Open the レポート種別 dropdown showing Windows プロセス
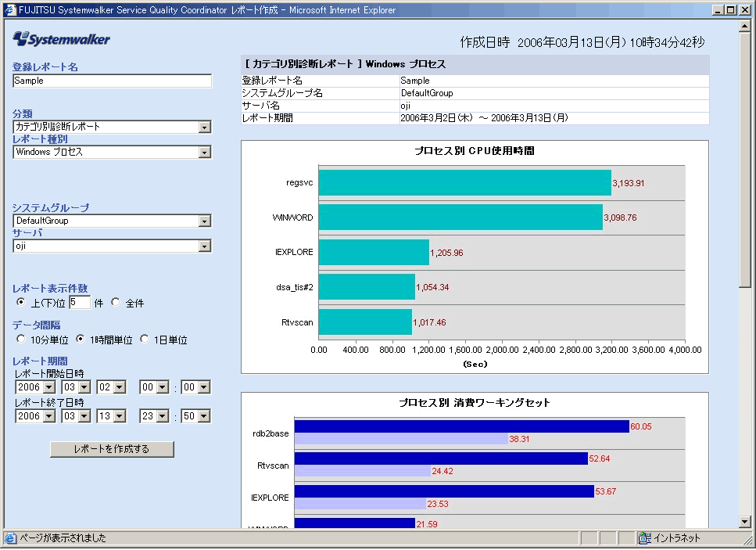Viewport: 756px width, 550px height. [x=112, y=152]
